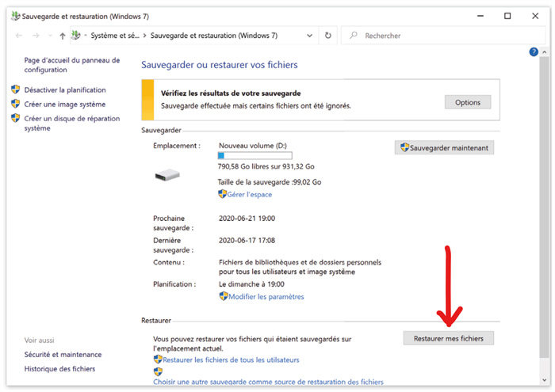Click the Forward navigation arrow
Image resolution: width=555 pixels, height=392 pixels.
click(36, 36)
